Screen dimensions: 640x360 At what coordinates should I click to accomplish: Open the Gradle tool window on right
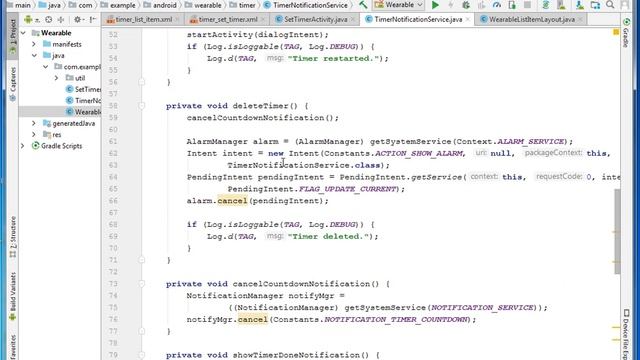point(626,33)
